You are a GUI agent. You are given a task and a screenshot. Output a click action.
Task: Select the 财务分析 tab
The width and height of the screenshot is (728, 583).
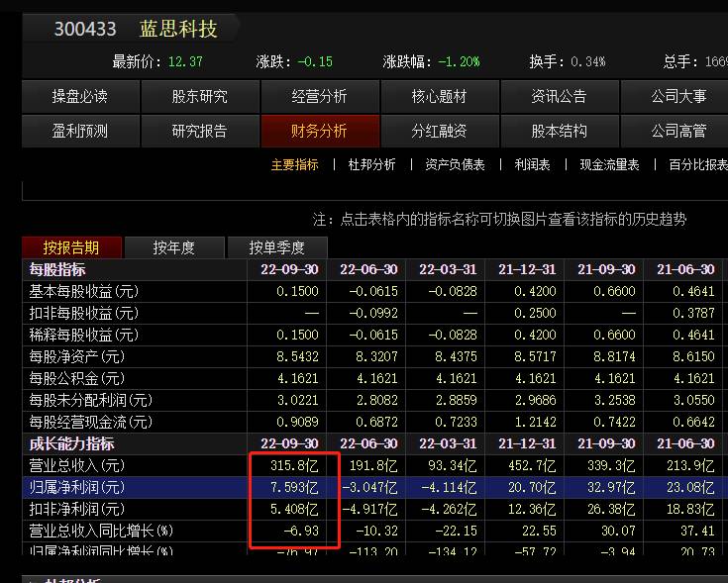pos(320,132)
